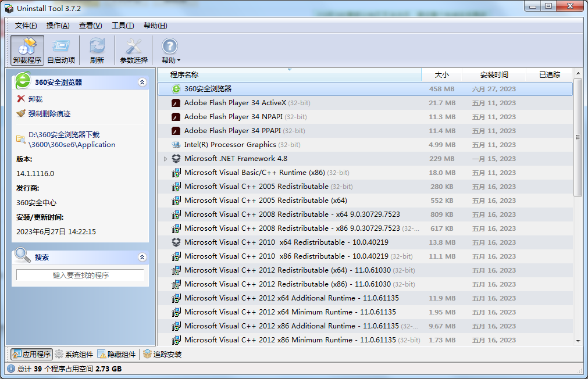This screenshot has height=379, width=588.
Task: Switch to the 系统组件 tab
Action: pos(74,354)
